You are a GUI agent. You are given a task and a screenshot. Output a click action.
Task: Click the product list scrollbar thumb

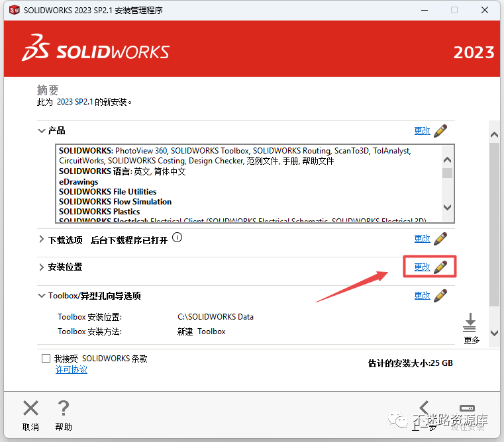(447, 173)
